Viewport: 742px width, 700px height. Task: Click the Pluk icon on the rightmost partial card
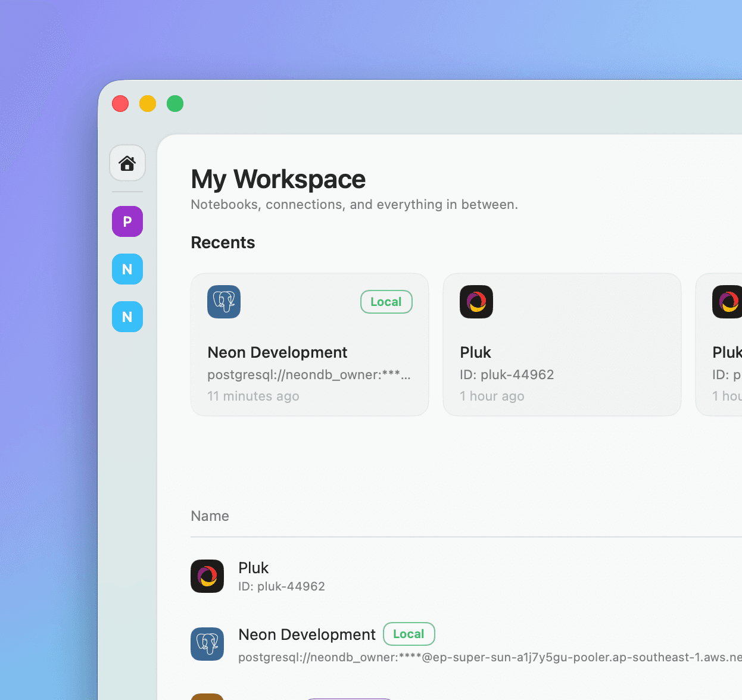pos(727,302)
